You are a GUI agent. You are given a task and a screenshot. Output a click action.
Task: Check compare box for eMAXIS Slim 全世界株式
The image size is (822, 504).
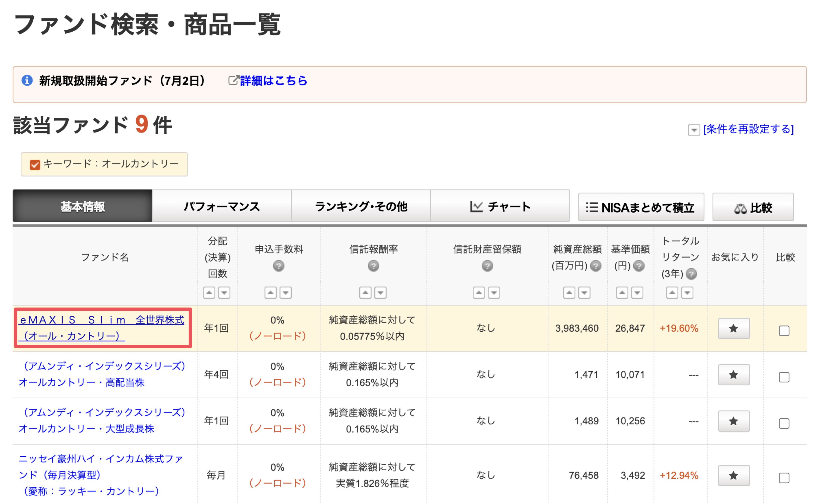coord(784,331)
